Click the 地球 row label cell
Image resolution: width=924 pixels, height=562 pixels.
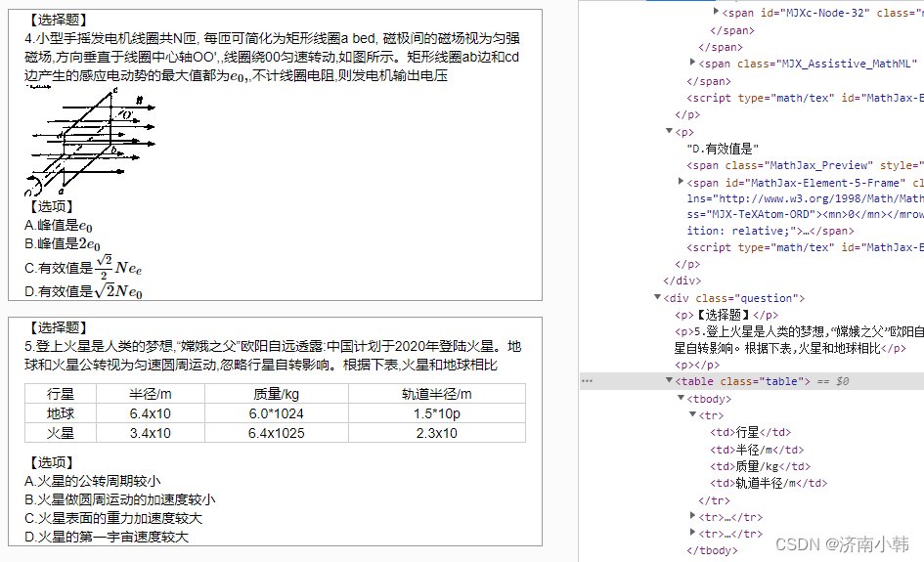[60, 413]
